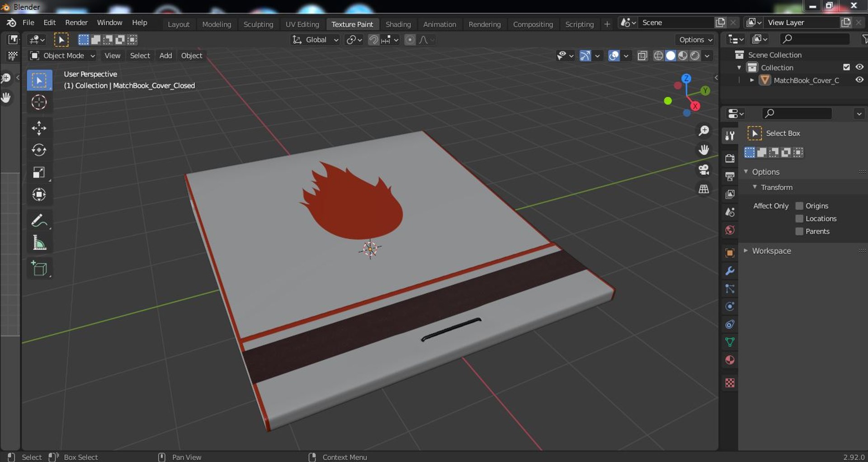Open the Material properties tab
Viewport: 868px width, 462px height.
730,360
